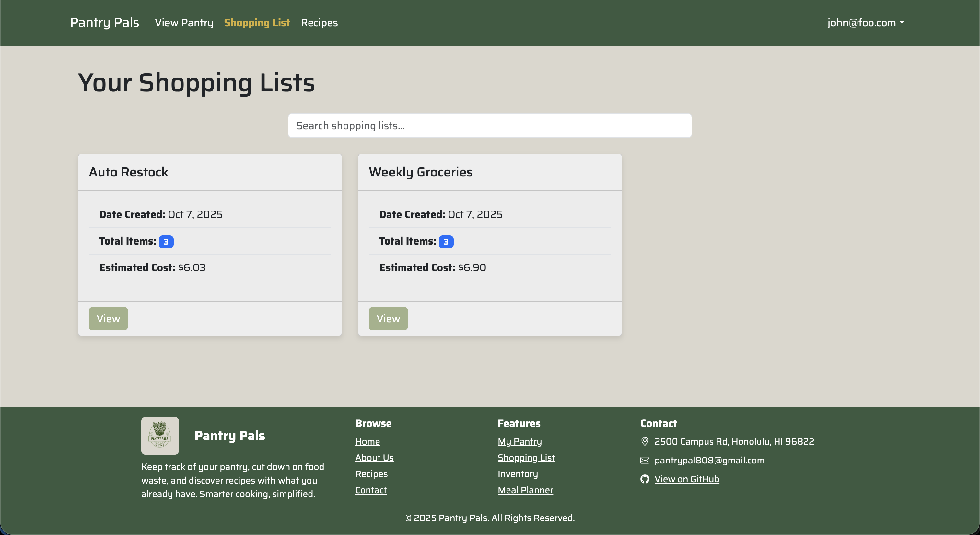Open the About Us page

click(374, 457)
